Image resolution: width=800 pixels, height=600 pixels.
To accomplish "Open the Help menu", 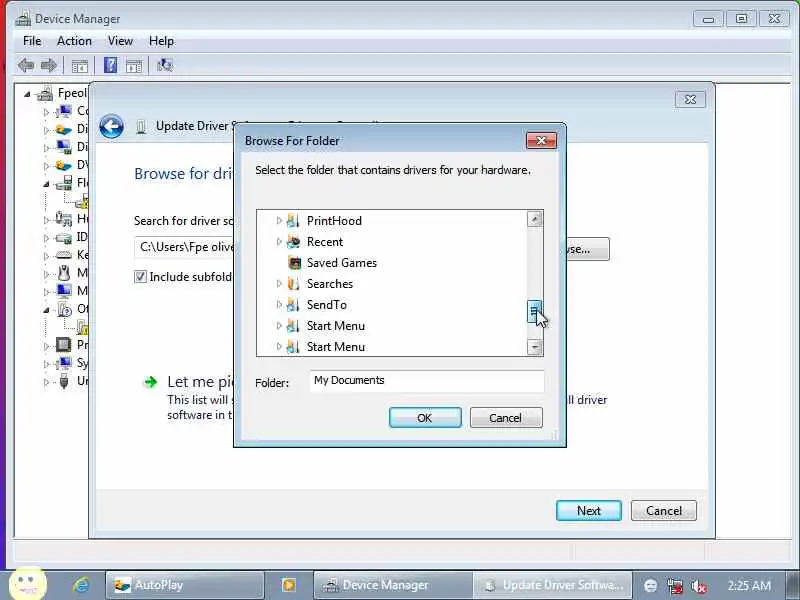I will click(x=161, y=41).
